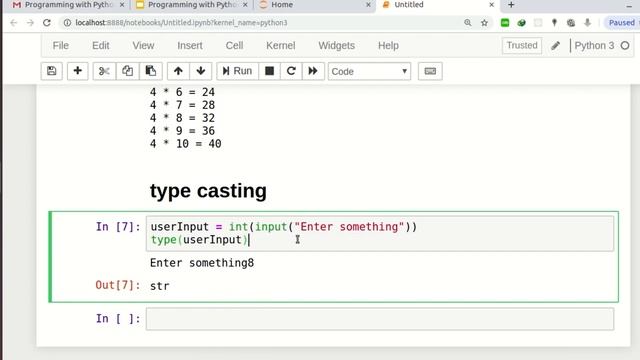Open the File menu
The width and height of the screenshot is (640, 360).
[x=60, y=46]
